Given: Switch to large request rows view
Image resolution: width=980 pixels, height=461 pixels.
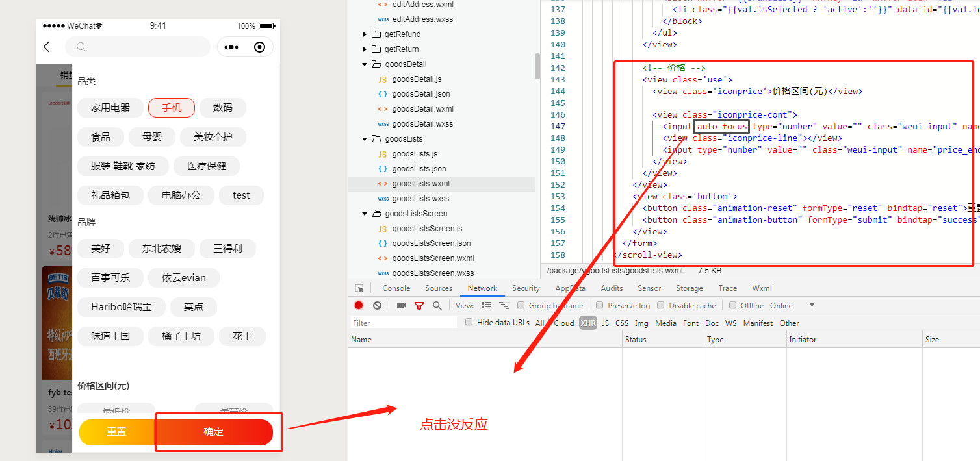Looking at the screenshot, I should (485, 306).
